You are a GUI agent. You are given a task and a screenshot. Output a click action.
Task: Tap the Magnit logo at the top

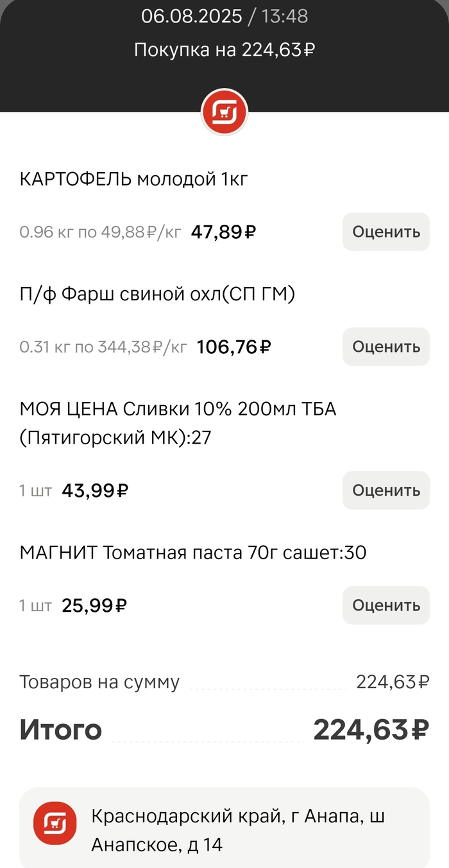[x=224, y=113]
